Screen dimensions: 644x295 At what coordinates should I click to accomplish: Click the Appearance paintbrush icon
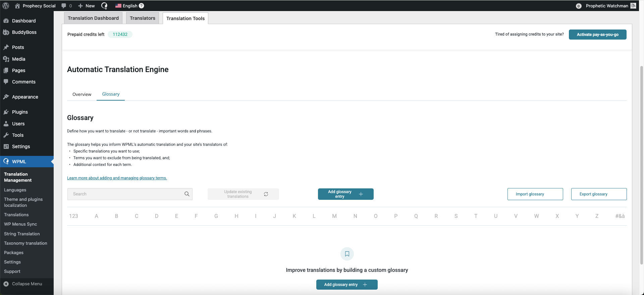coord(6,97)
